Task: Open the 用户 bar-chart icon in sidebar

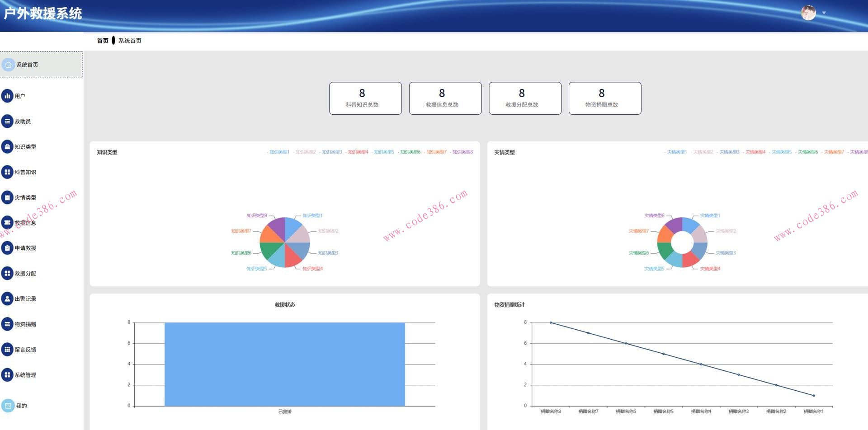Action: [7, 96]
